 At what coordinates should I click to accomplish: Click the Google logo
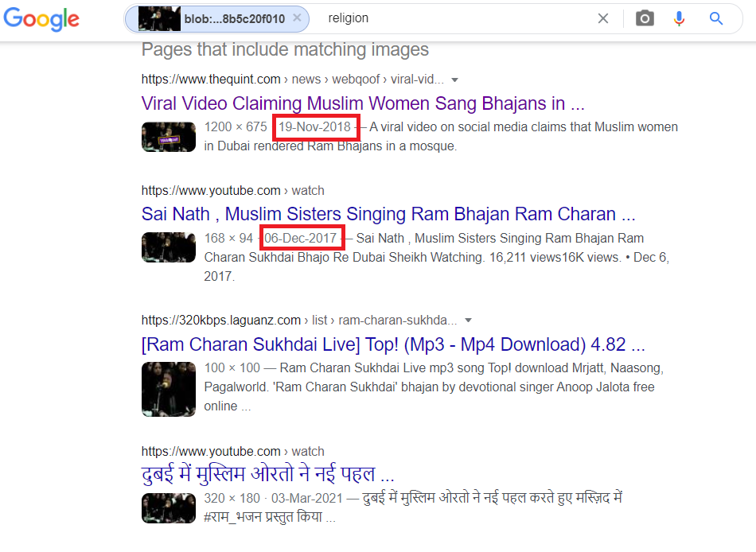(x=41, y=19)
